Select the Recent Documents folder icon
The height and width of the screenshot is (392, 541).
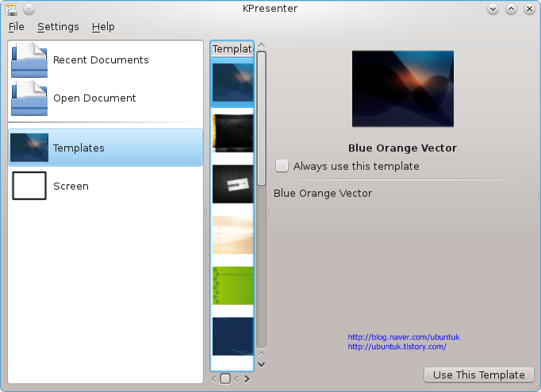(29, 60)
